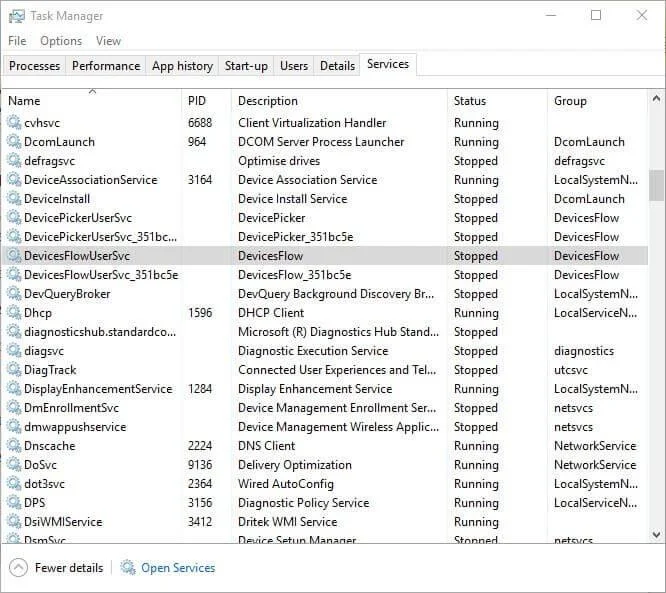Click the gear icon beside DeviceInstall
The height and width of the screenshot is (593, 666).
(x=14, y=199)
